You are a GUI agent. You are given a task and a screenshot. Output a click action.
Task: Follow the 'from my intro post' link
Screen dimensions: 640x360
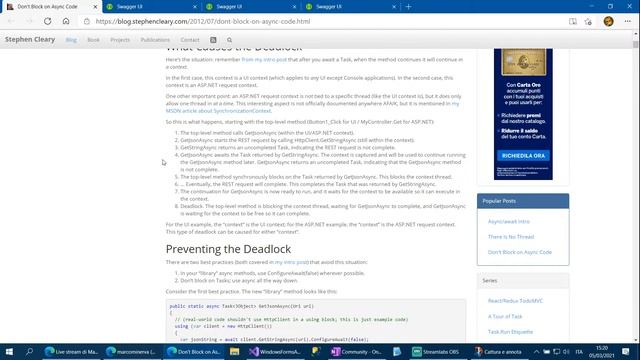[264, 60]
